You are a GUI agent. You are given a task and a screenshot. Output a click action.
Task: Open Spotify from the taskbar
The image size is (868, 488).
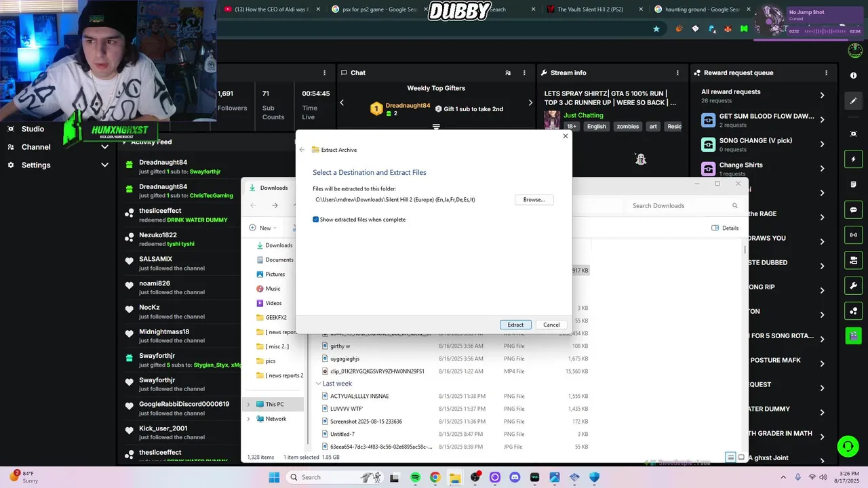(415, 477)
